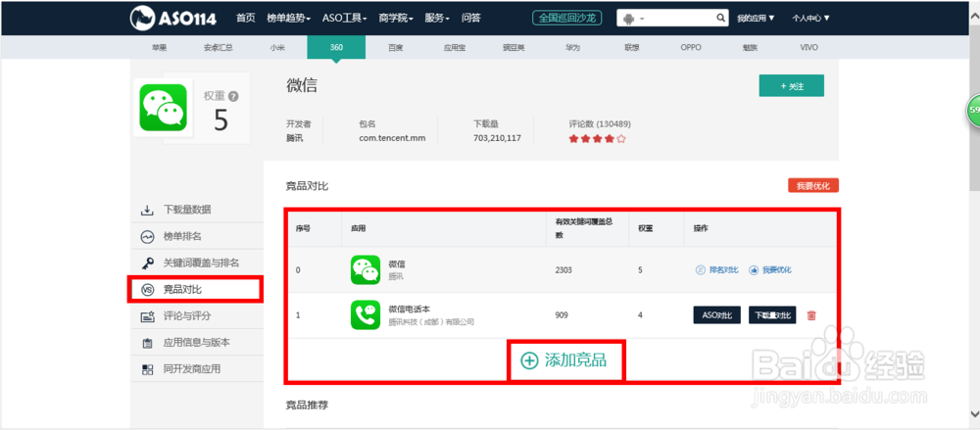This screenshot has height=430, width=980.
Task: Click the green circular 59 badge
Action: [x=973, y=111]
